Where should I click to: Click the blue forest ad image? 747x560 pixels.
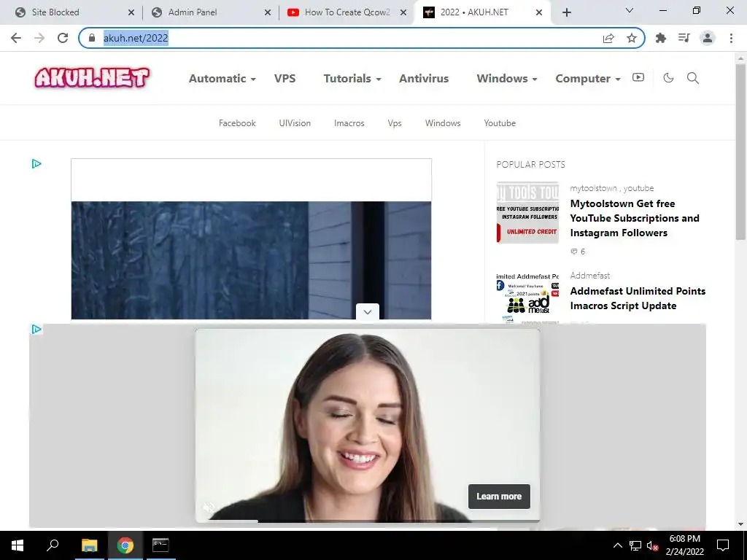251,260
